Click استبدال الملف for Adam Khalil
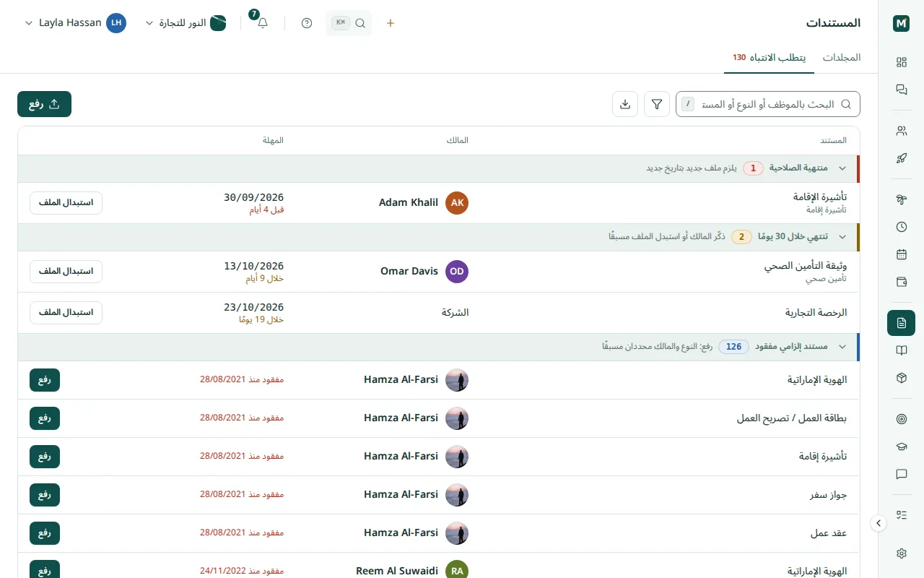Screen dimensions: 924x578 (66, 203)
